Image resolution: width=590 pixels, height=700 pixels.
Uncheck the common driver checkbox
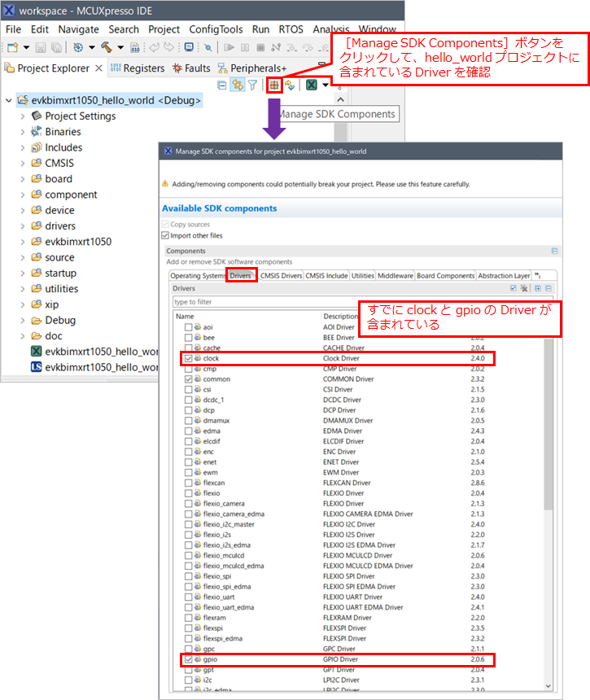(x=188, y=379)
